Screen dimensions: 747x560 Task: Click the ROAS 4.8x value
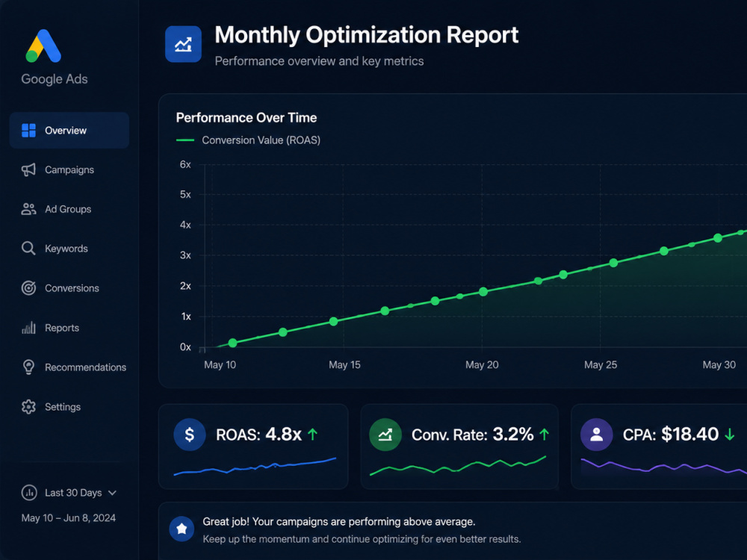pos(283,435)
